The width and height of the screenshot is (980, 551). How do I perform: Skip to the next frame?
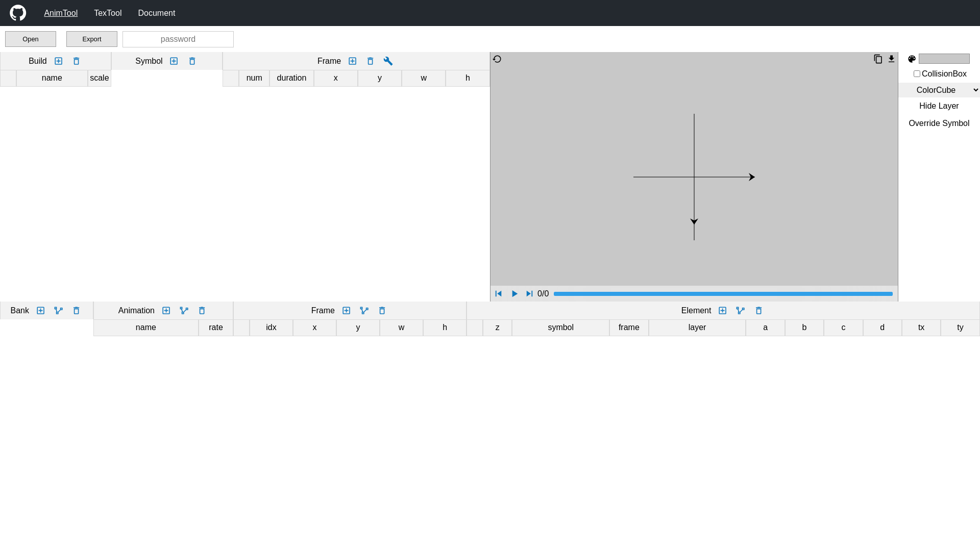(x=529, y=294)
